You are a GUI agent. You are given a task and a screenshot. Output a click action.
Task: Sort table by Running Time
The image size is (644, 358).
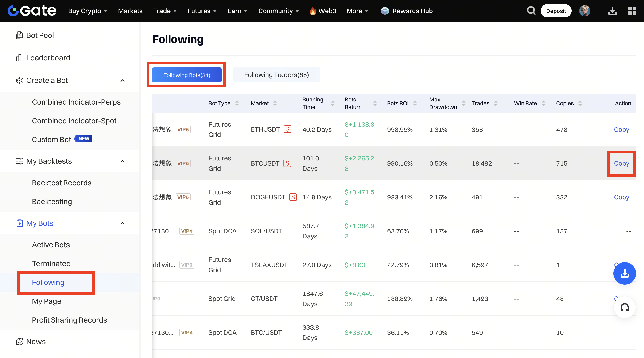pos(333,103)
